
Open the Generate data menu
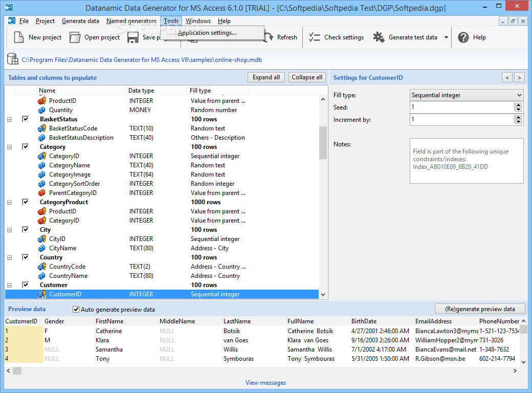[80, 21]
